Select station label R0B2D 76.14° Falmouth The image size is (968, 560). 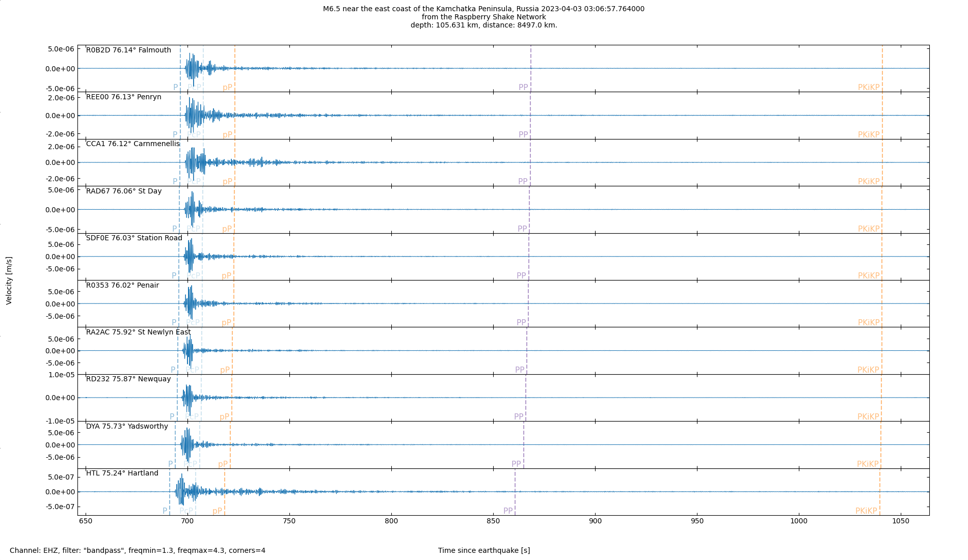click(x=128, y=50)
